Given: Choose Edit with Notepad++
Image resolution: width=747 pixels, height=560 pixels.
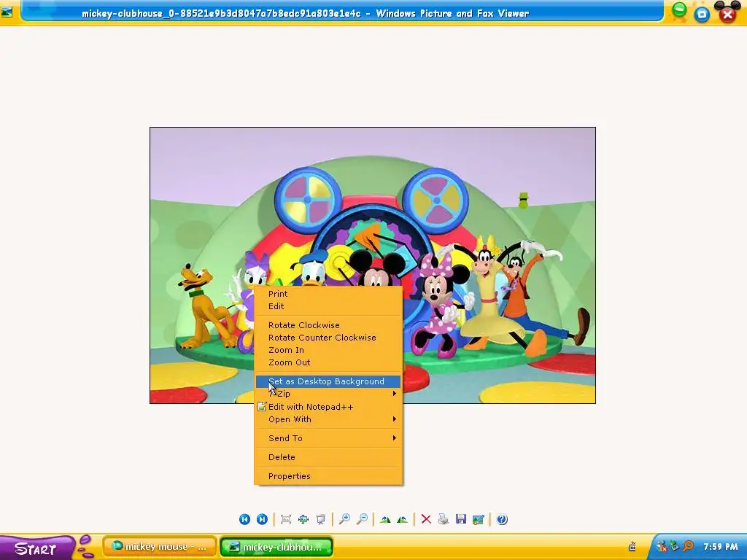Looking at the screenshot, I should pos(328,407).
